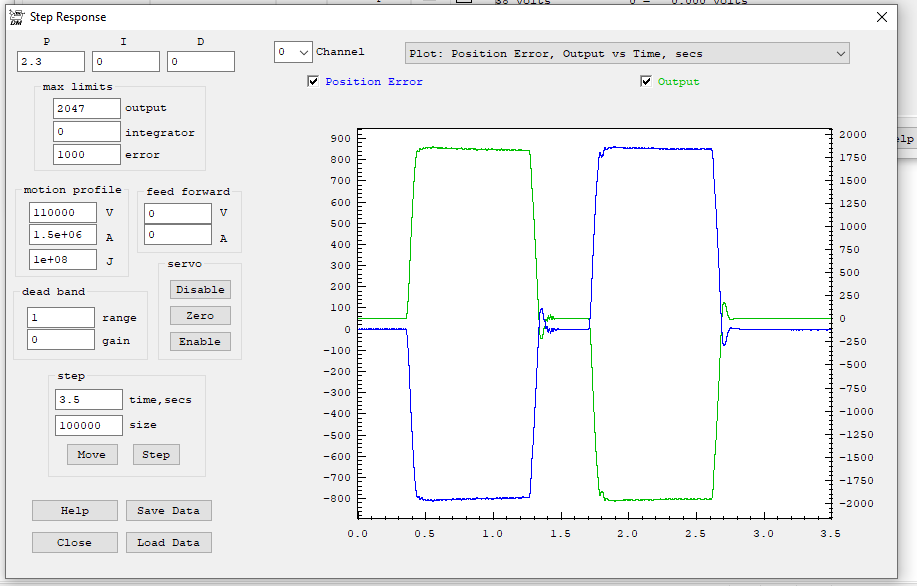The height and width of the screenshot is (586, 917).
Task: Click the P gain input field
Action: (x=51, y=62)
